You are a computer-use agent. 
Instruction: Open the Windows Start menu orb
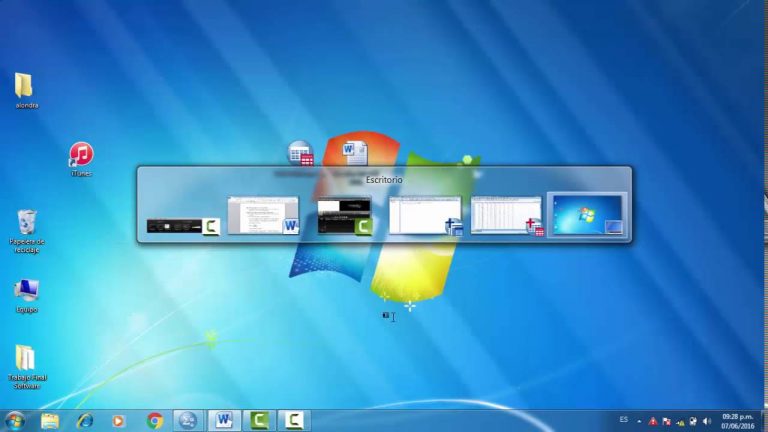pos(15,420)
